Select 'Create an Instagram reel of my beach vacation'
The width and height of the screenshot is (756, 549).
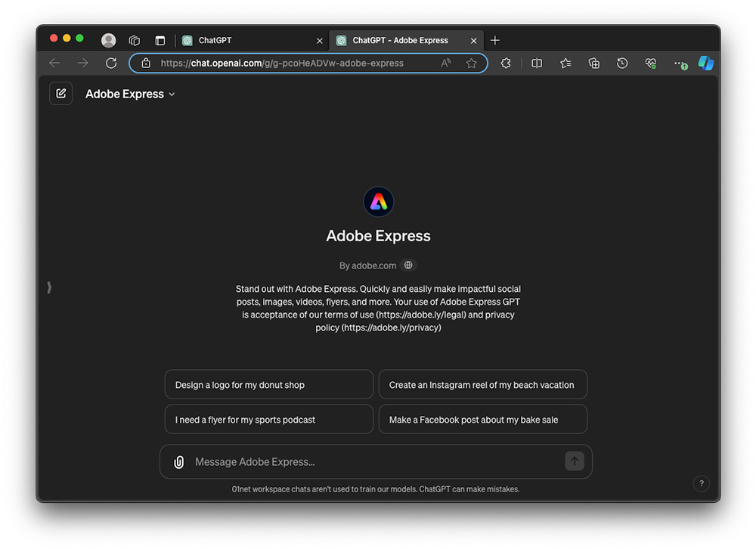coord(482,384)
